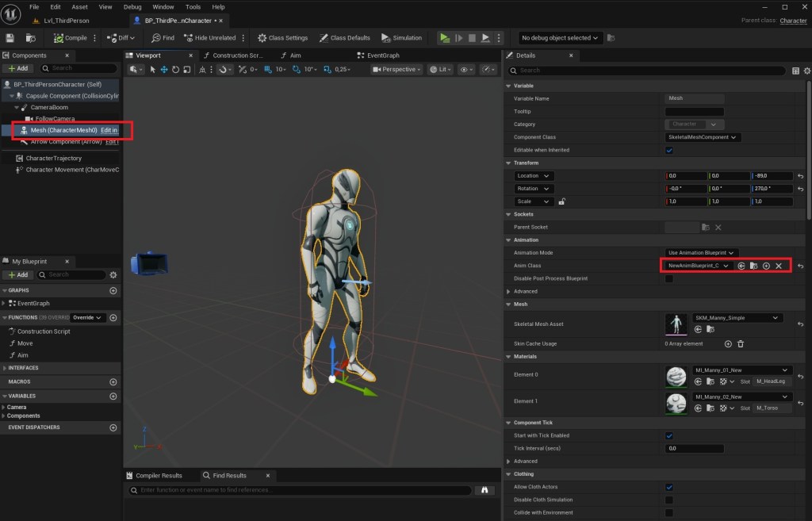Toggle Start with Tick Enabled checkbox

(669, 435)
